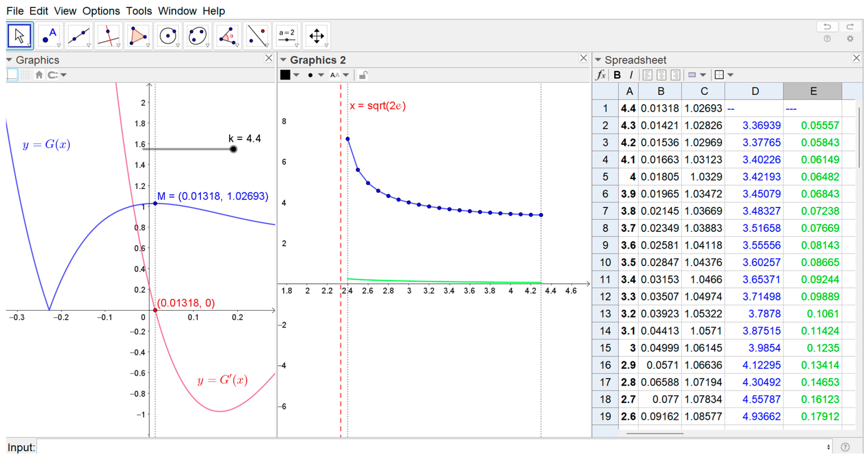Open the View menu
Screen dimensions: 868x460
pyautogui.click(x=65, y=11)
